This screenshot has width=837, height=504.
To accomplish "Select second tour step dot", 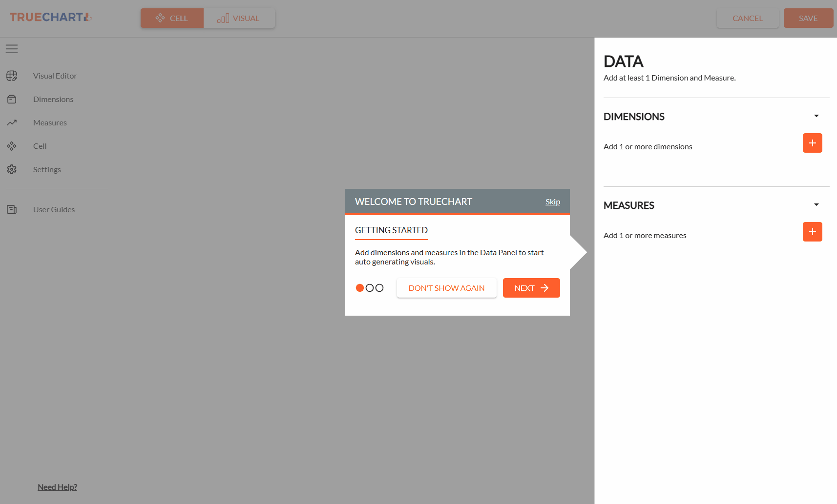I will (x=370, y=288).
